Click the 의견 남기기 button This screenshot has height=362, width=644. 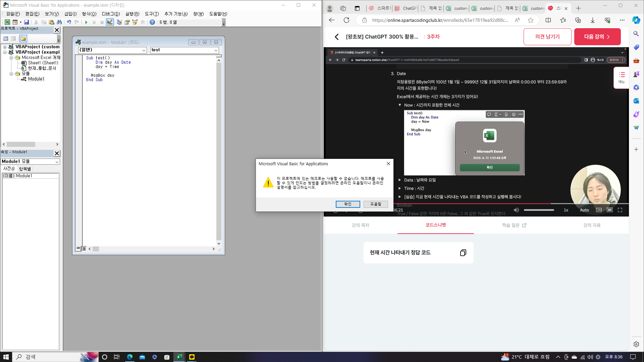pos(547,37)
